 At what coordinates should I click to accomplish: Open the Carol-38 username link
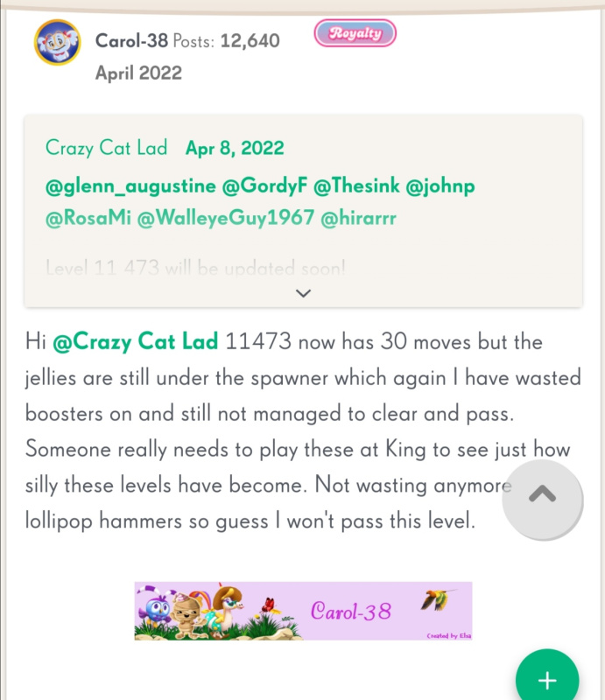pyautogui.click(x=132, y=40)
